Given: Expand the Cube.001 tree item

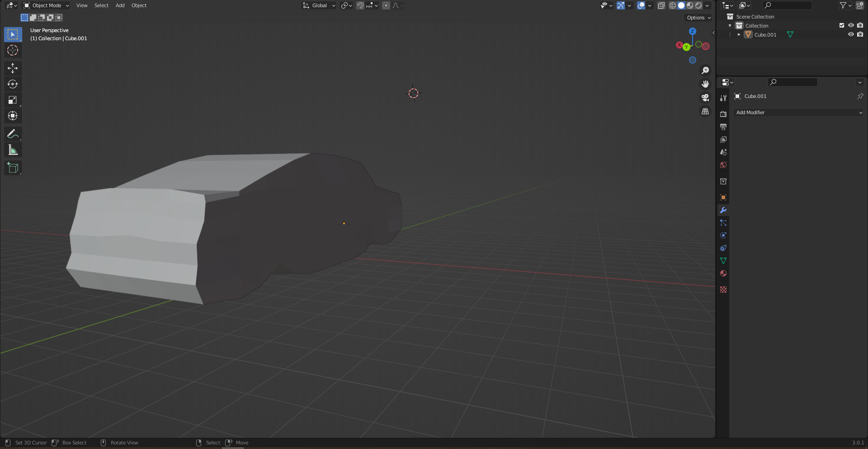Looking at the screenshot, I should coord(739,35).
